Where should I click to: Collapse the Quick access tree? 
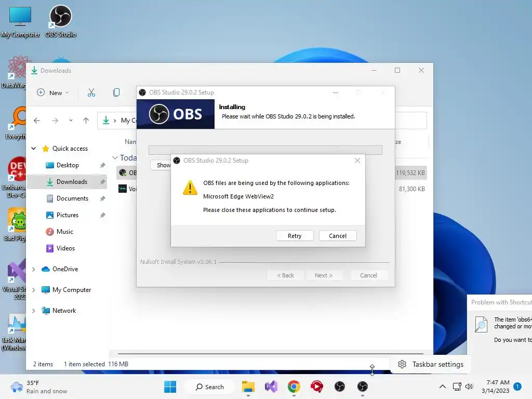[33, 148]
